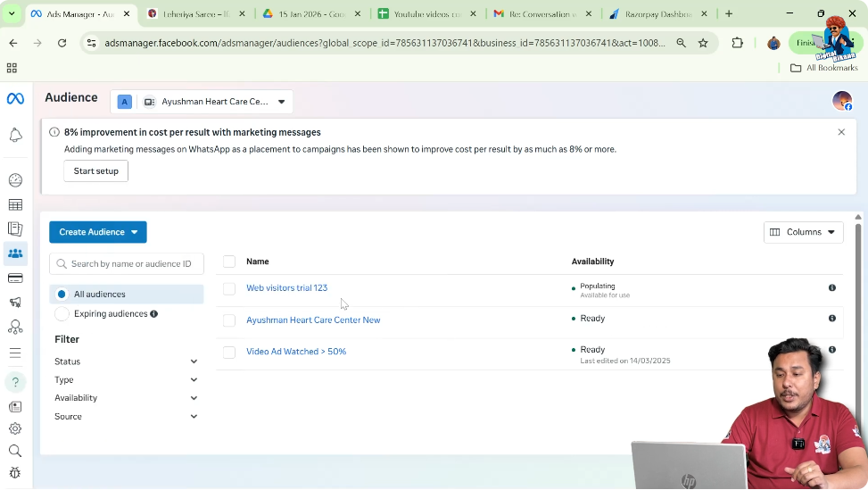Open Search magnifier icon in sidebar
This screenshot has width=868, height=490.
coord(15,452)
